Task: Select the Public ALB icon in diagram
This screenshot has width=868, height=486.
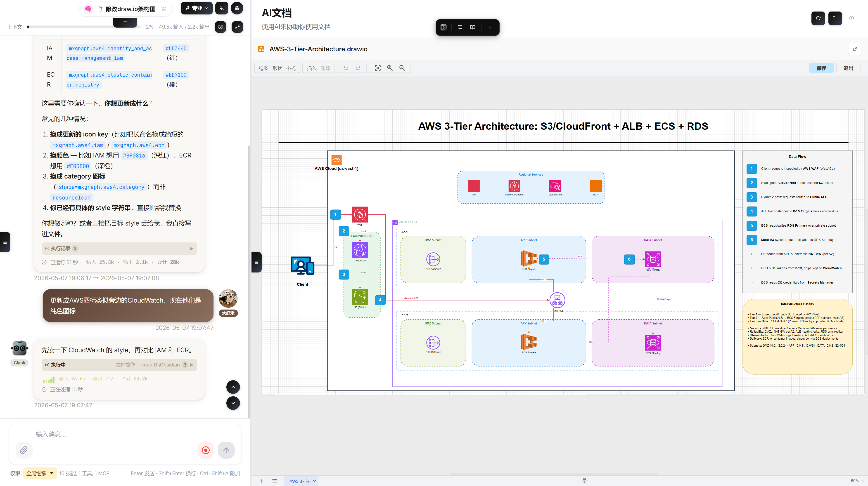Action: tap(557, 300)
